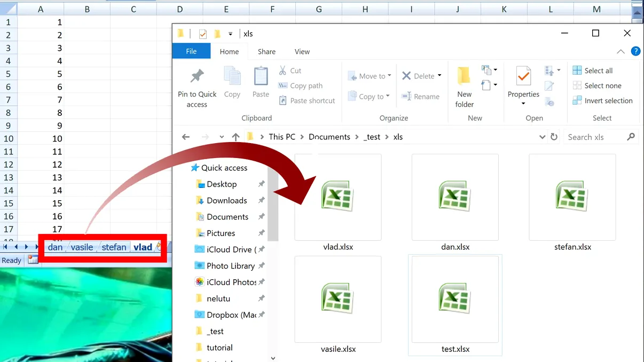Switch to the Share ribbon tab
The height and width of the screenshot is (362, 644).
(x=266, y=51)
